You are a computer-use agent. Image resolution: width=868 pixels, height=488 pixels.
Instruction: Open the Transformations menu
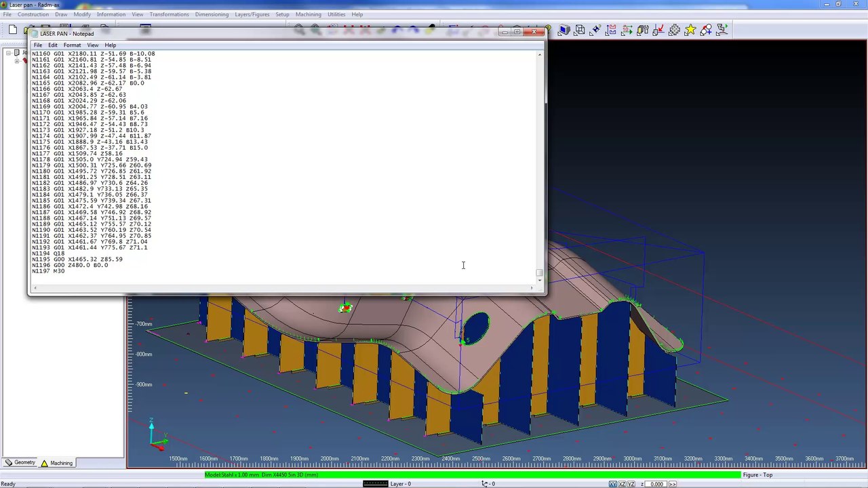[170, 14]
